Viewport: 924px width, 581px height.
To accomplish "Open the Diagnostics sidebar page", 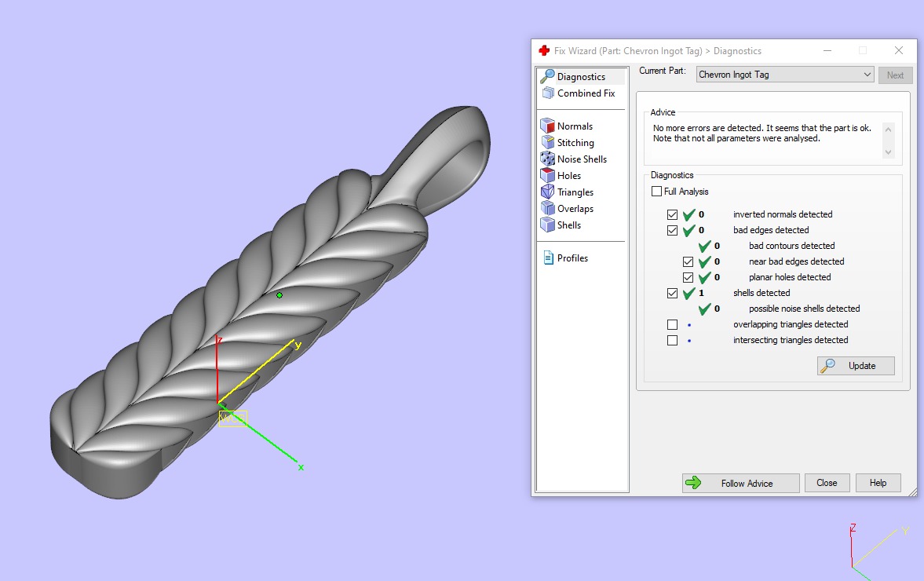I will pyautogui.click(x=581, y=77).
